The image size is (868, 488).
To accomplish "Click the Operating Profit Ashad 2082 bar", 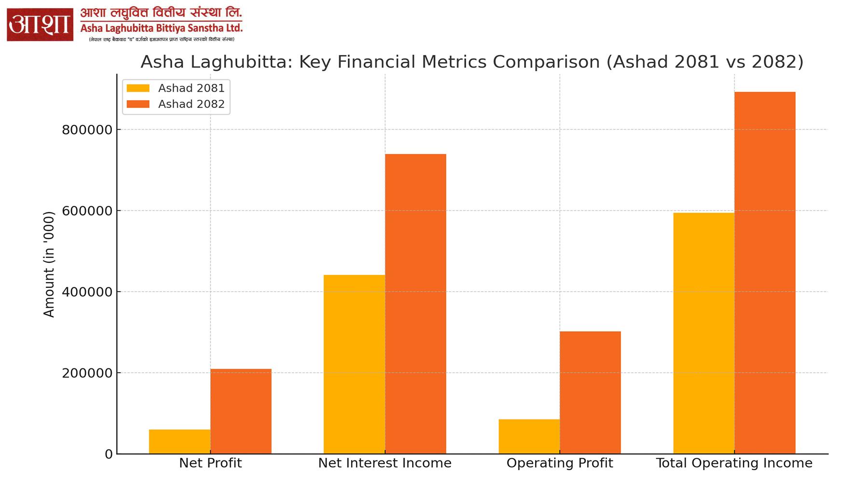I will pos(590,393).
